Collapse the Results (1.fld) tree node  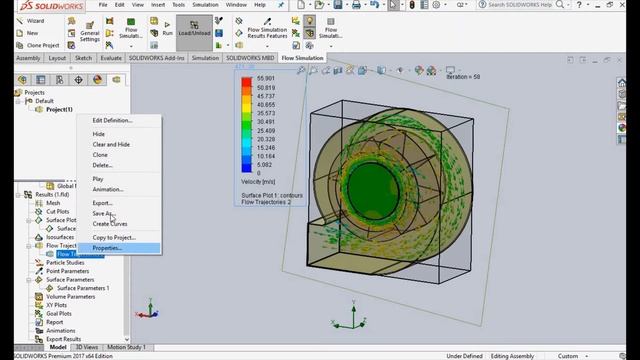click(18, 195)
